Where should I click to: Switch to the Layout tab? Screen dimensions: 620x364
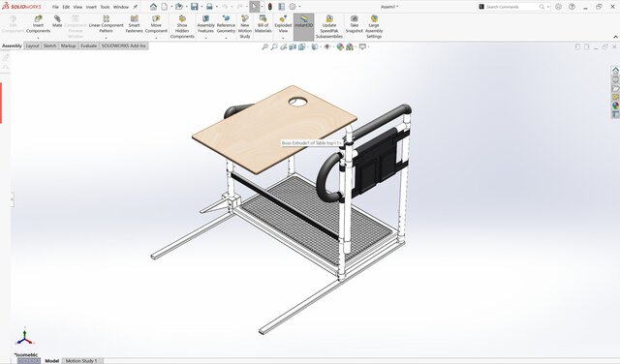point(32,45)
